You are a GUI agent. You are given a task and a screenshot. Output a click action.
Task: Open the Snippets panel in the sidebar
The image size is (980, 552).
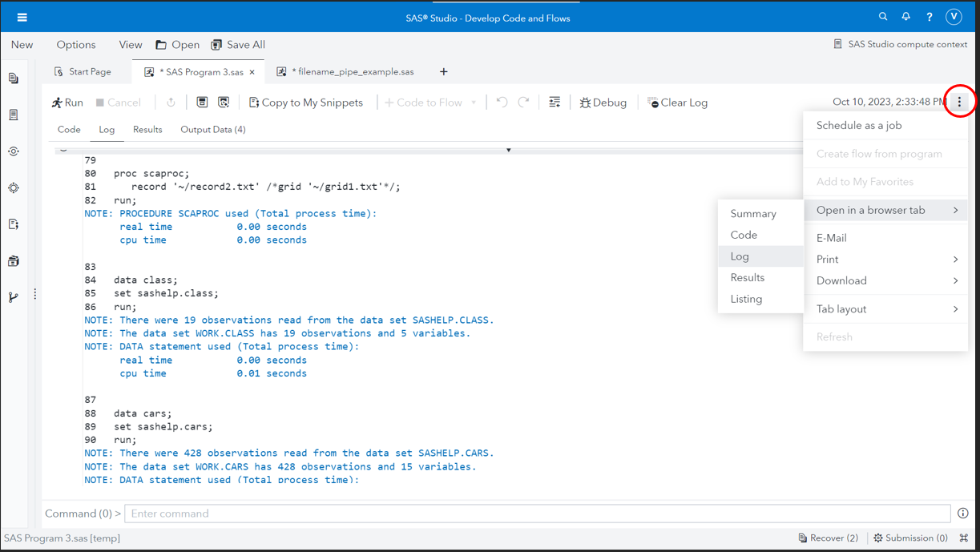(12, 224)
